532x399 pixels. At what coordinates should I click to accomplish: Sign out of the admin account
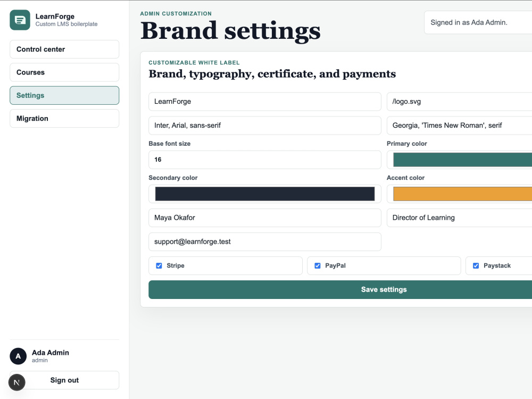64,380
